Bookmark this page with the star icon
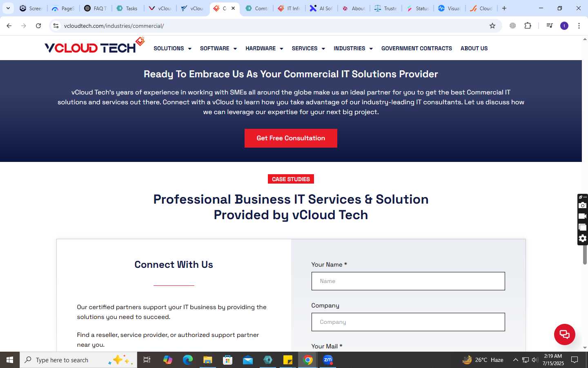This screenshot has height=368, width=588. click(x=492, y=26)
